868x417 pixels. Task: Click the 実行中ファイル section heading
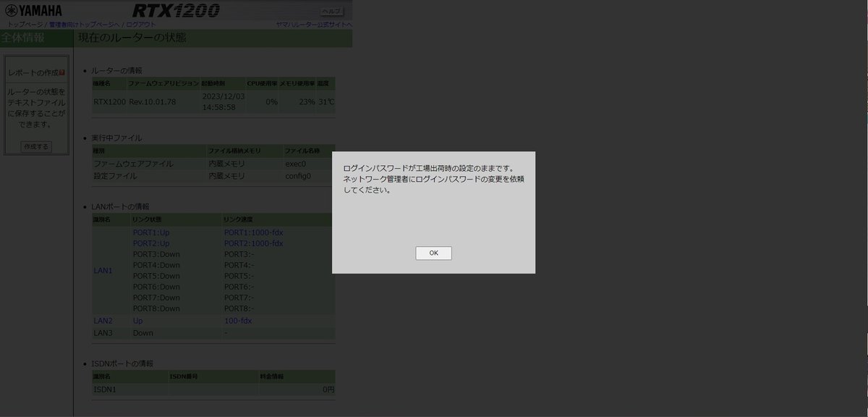[116, 138]
